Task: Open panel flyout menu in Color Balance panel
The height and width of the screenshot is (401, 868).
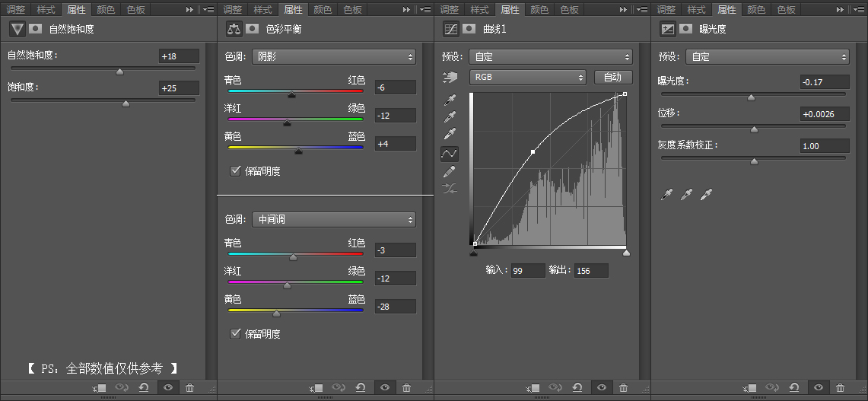Action: point(425,9)
